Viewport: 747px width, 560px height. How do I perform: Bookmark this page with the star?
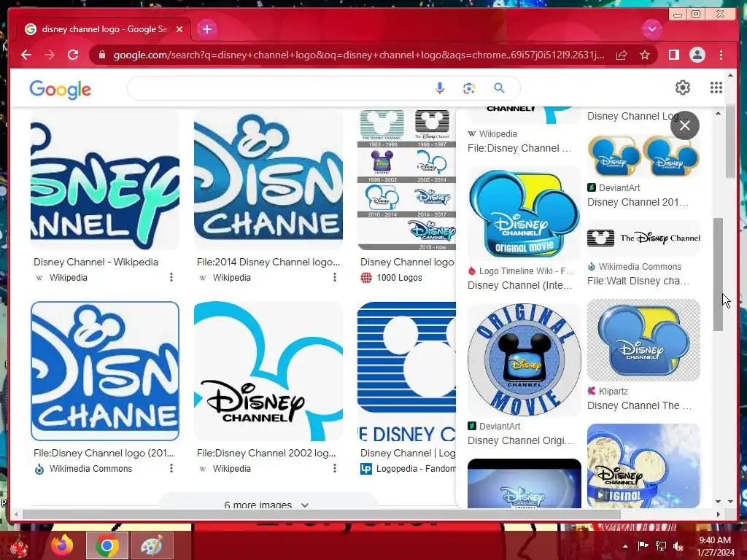point(645,55)
